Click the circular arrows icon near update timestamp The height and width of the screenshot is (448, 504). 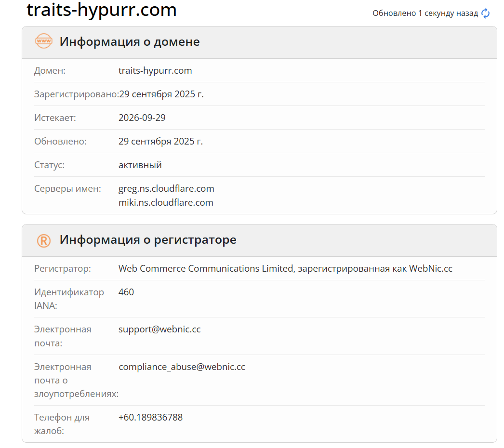pyautogui.click(x=485, y=13)
